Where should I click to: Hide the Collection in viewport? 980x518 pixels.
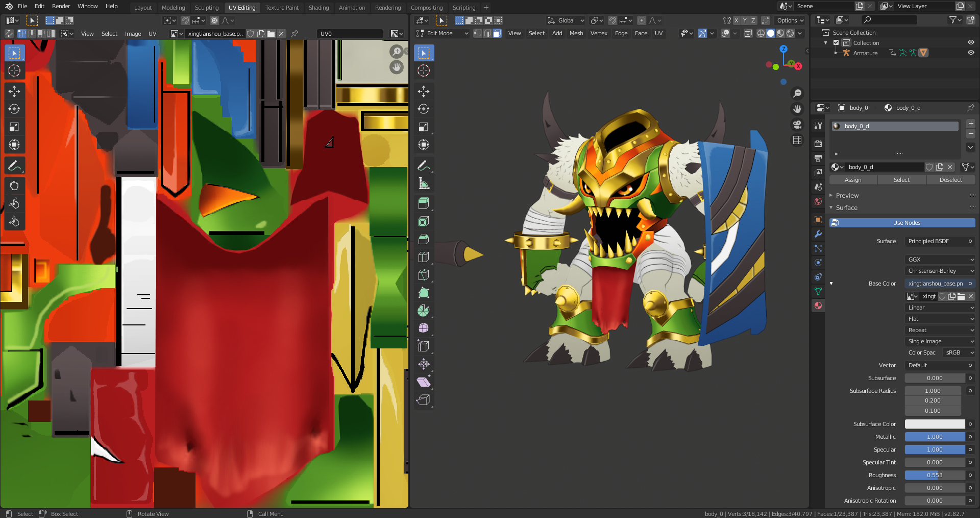[x=971, y=43]
